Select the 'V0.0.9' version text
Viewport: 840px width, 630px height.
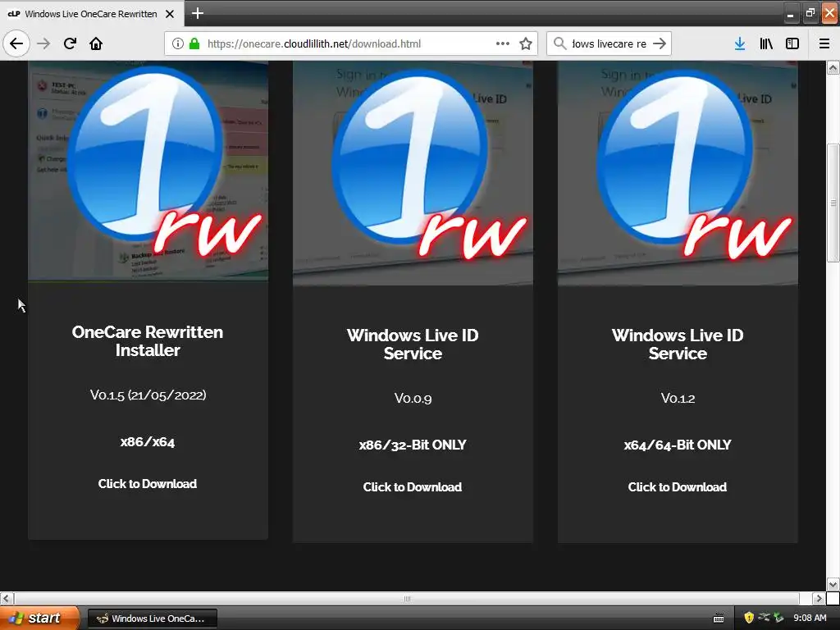click(x=413, y=398)
